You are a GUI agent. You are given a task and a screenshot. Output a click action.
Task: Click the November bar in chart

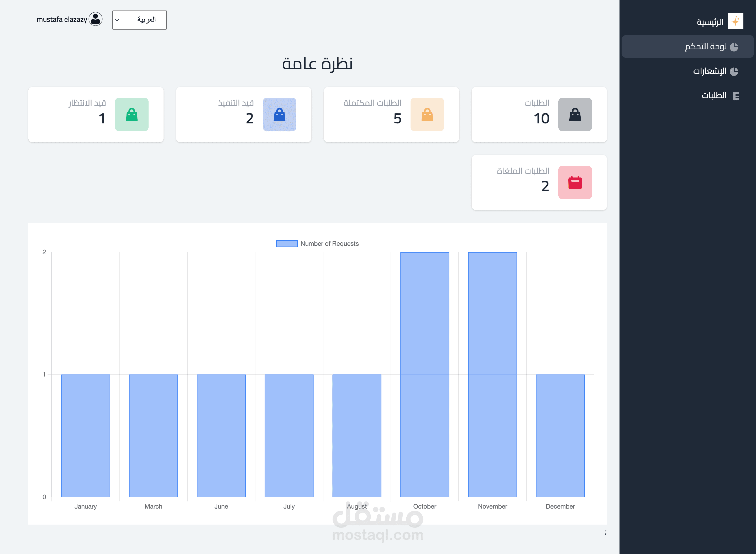(492, 374)
